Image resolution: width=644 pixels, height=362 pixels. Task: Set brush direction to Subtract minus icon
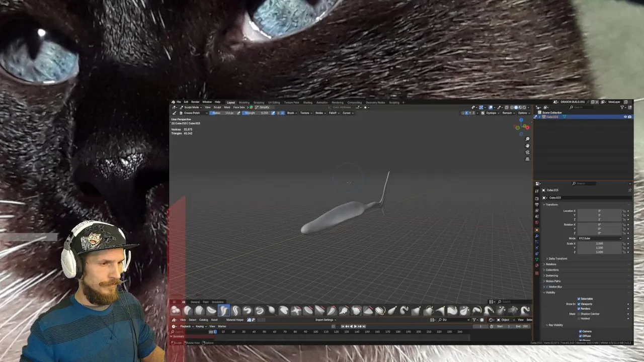(x=283, y=113)
